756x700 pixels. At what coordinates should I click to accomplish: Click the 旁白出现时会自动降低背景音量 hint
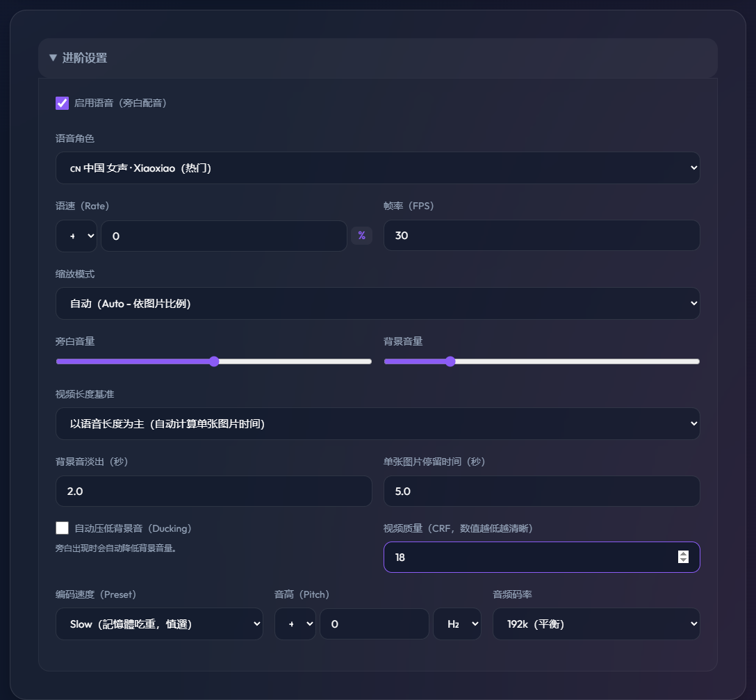pos(116,548)
